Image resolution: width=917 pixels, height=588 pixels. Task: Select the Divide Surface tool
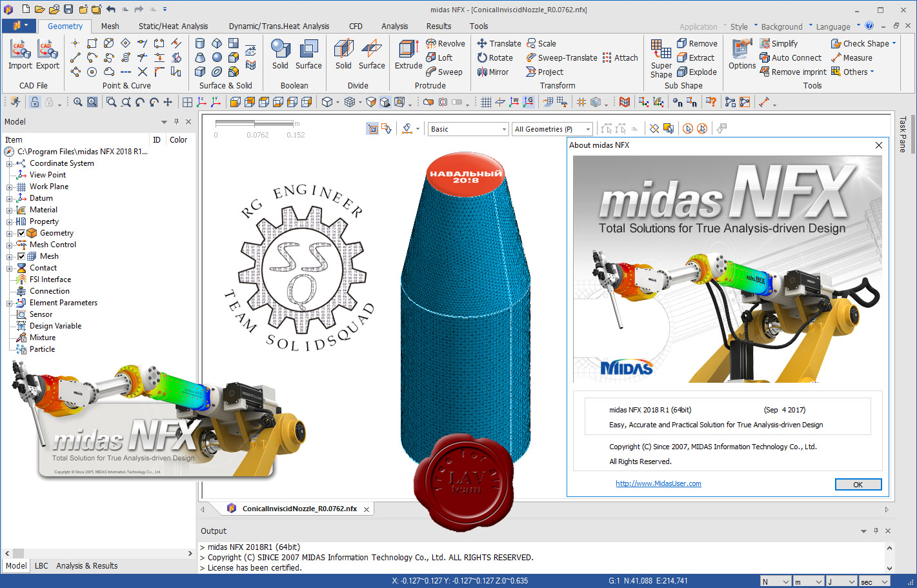[372, 55]
